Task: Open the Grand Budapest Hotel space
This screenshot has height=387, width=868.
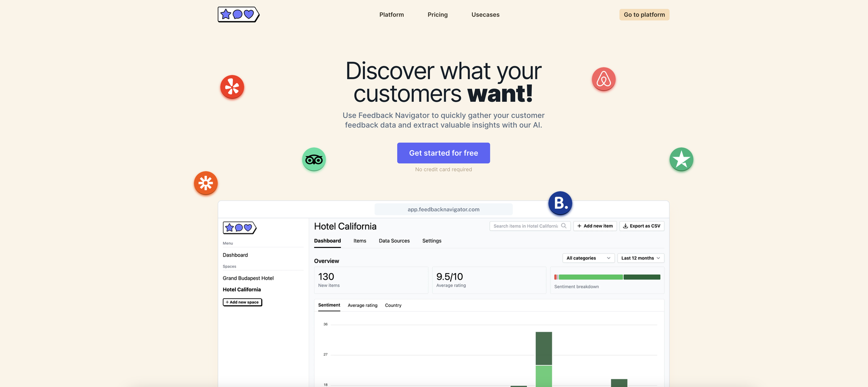Action: 248,278
